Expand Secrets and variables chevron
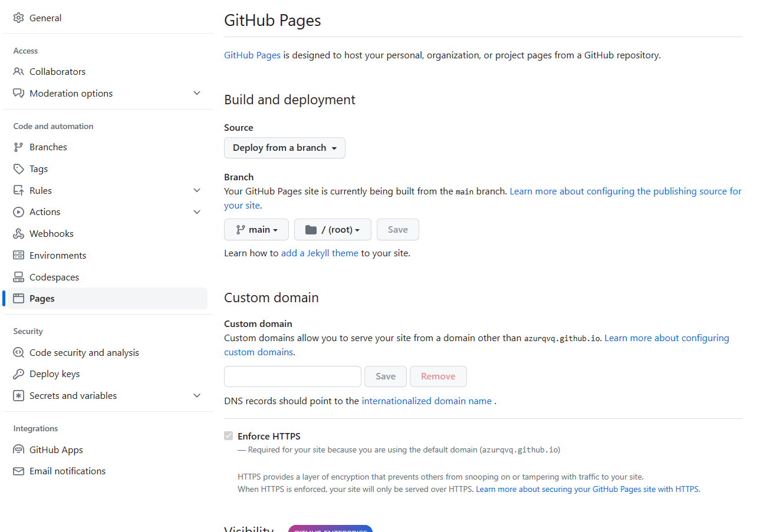Image resolution: width=760 pixels, height=532 pixels. pyautogui.click(x=197, y=395)
